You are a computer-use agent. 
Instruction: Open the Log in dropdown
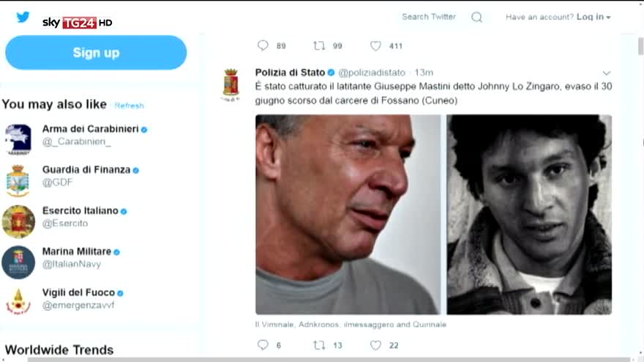coord(593,17)
